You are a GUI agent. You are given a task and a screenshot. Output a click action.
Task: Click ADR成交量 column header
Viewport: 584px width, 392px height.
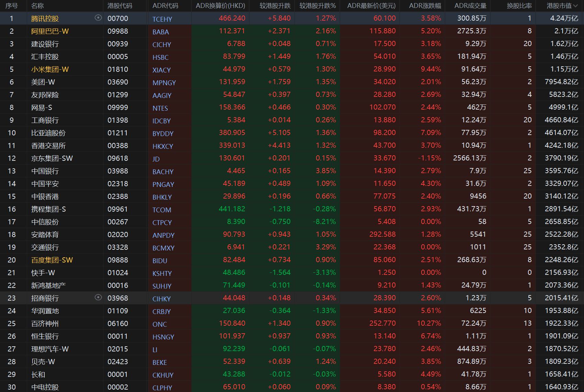coord(470,6)
